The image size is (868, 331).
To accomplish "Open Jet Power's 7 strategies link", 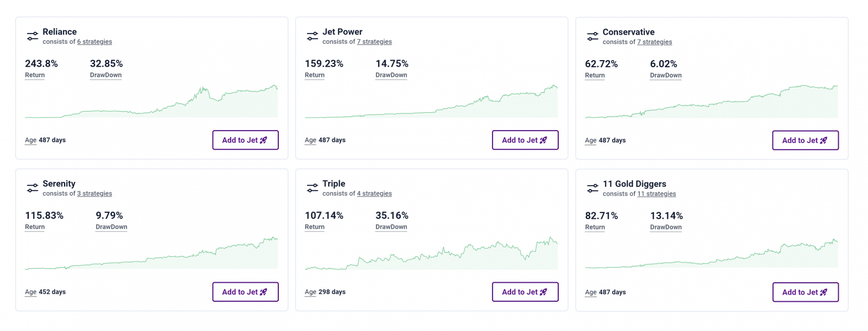I will 374,42.
